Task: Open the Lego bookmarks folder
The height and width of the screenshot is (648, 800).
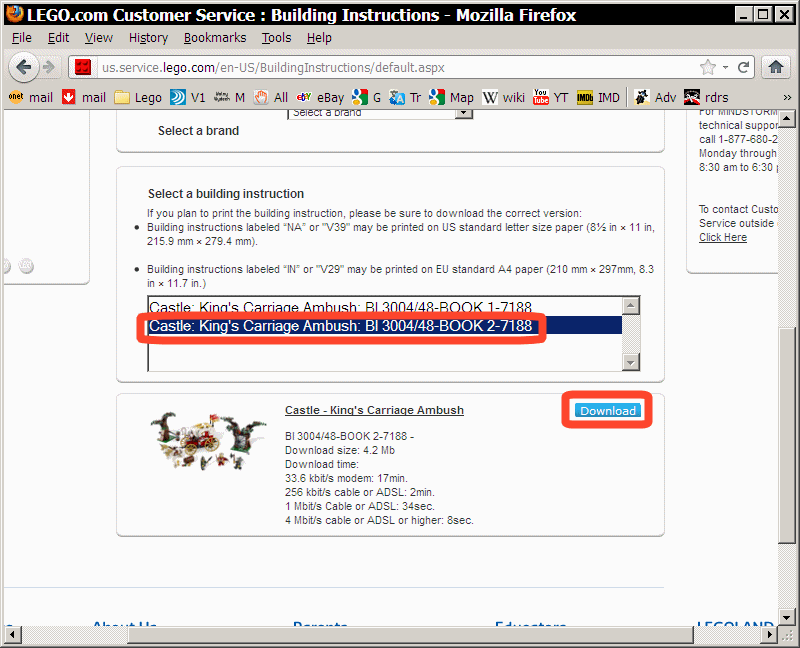Action: click(x=138, y=97)
